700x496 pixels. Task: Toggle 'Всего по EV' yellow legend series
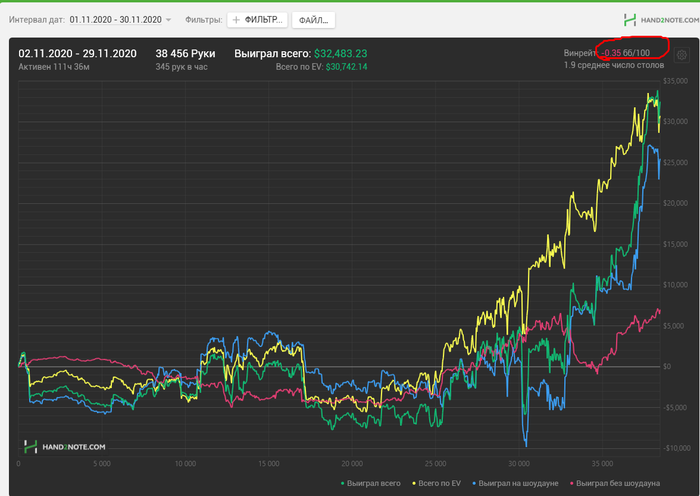(x=436, y=483)
